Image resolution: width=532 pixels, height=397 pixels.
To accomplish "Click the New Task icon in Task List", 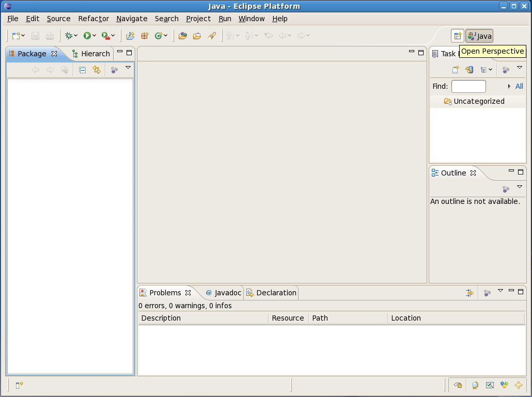I will click(x=456, y=70).
